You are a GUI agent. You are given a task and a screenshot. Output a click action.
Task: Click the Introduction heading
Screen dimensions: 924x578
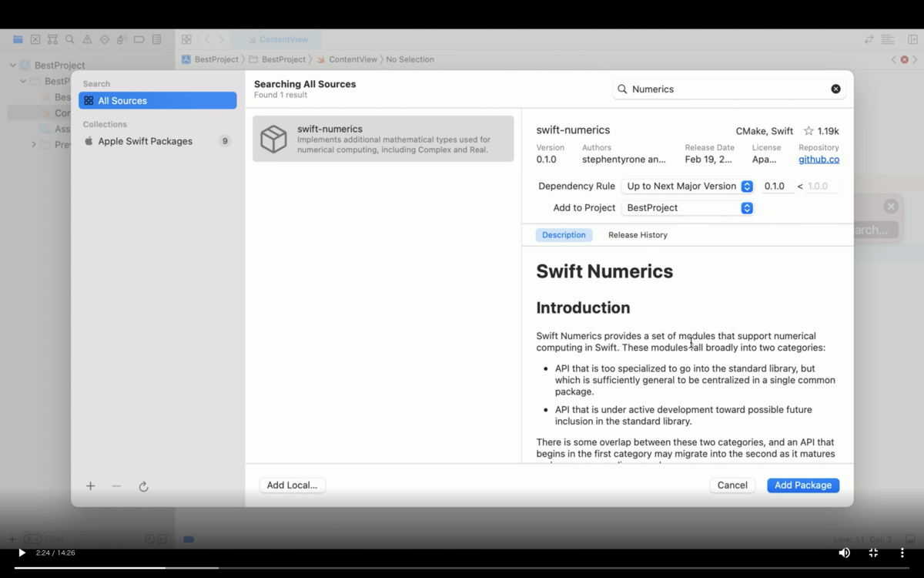coord(583,307)
